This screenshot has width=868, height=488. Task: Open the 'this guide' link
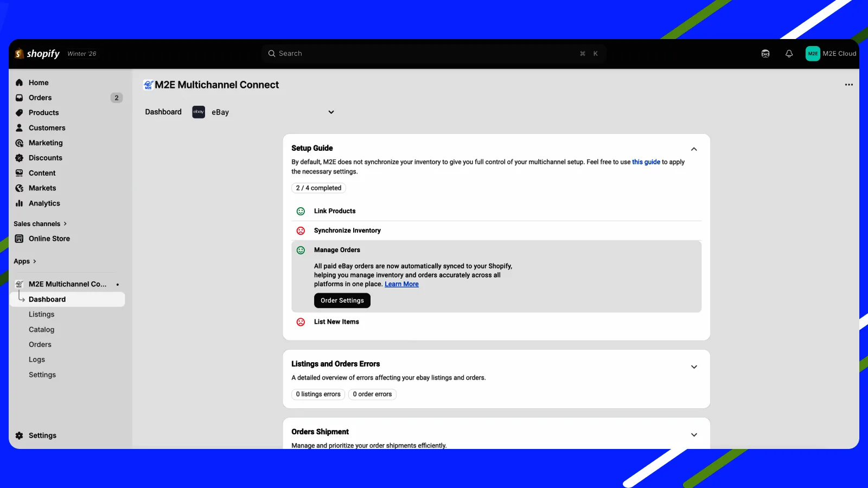646,162
